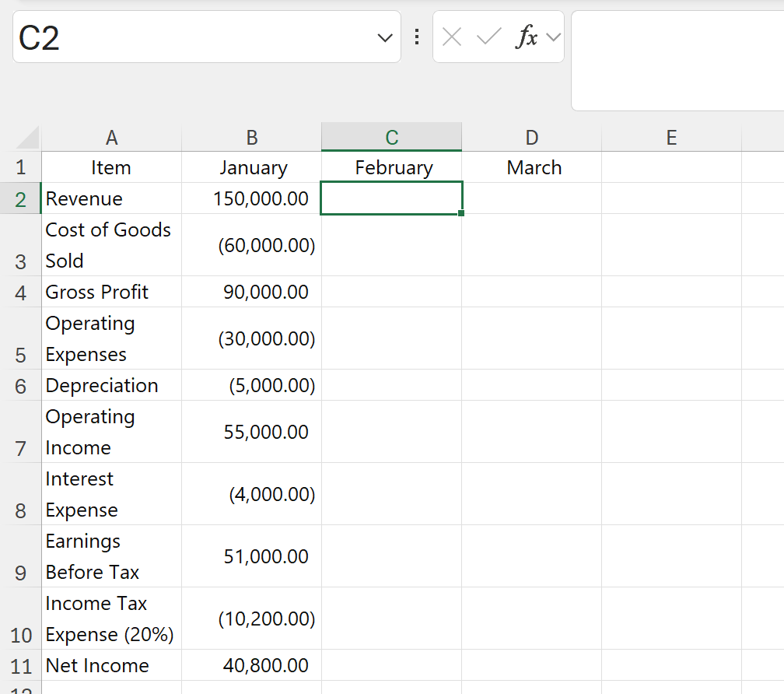Click the formula bar resize dots handle
784x694 pixels.
coord(417,37)
